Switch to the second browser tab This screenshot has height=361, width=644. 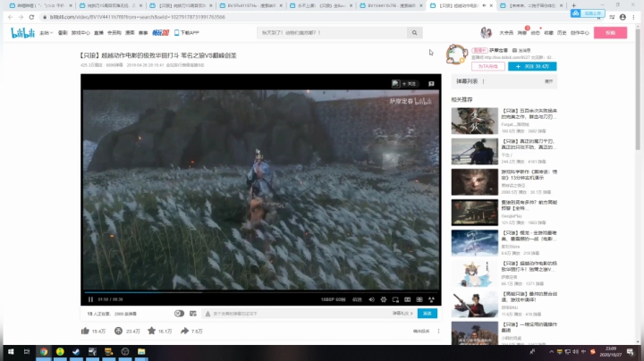pos(110,5)
